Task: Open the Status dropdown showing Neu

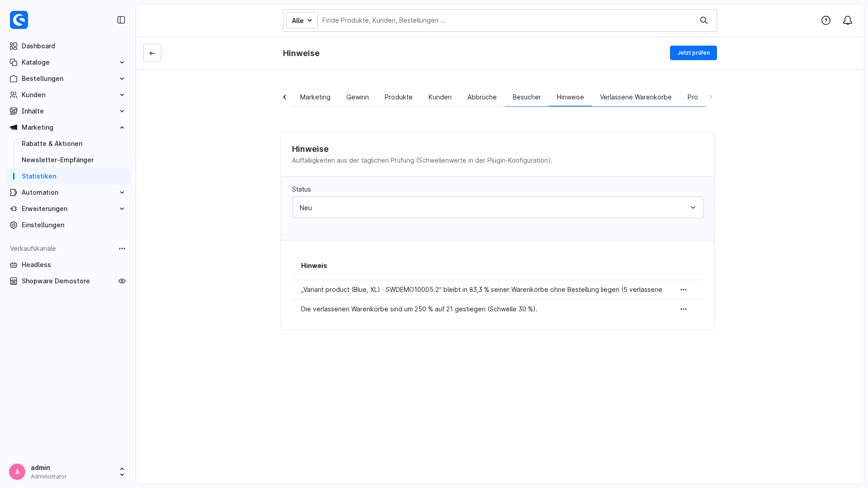Action: pos(498,207)
